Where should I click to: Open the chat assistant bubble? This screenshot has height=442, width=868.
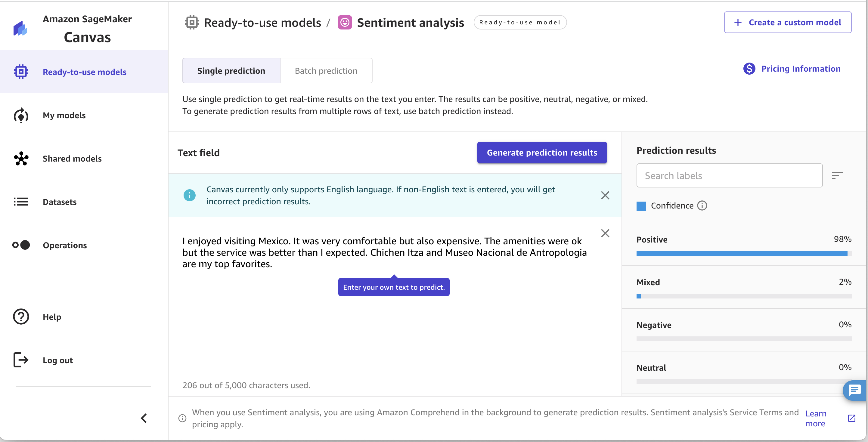click(855, 391)
